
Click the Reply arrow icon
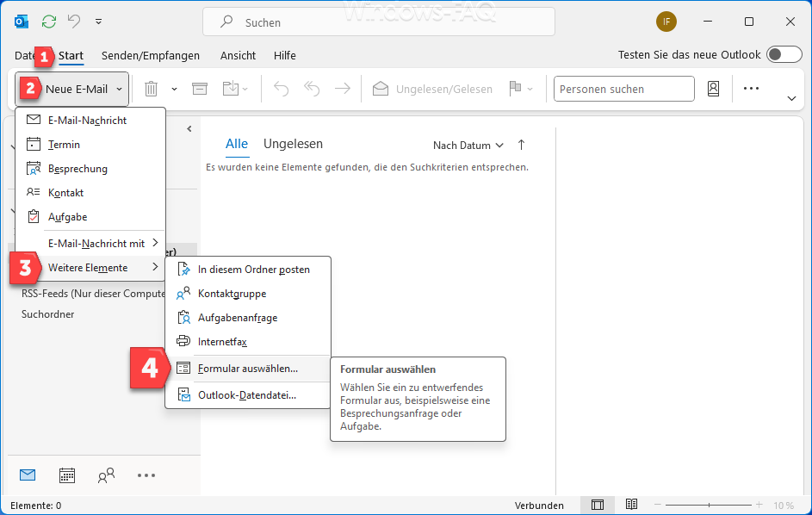(281, 89)
